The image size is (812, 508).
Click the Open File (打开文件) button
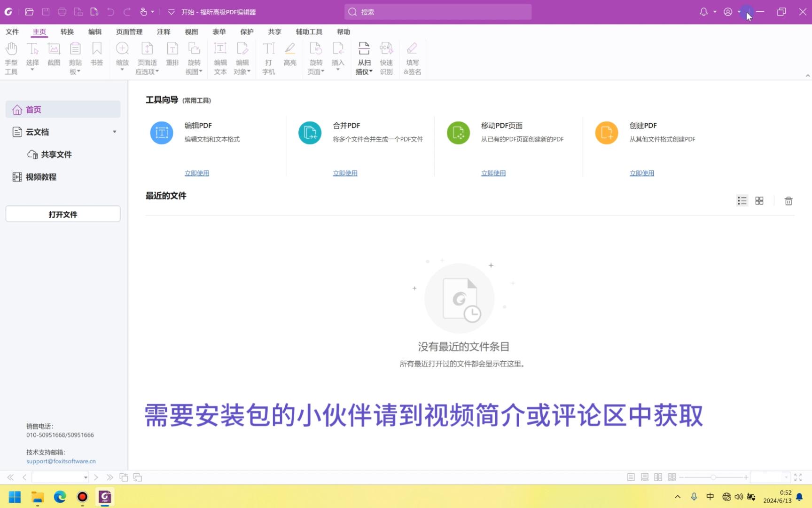(x=63, y=214)
